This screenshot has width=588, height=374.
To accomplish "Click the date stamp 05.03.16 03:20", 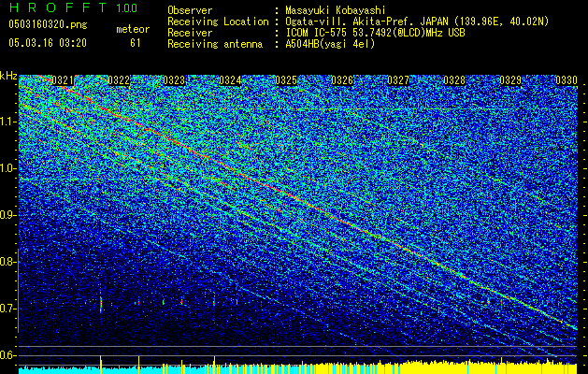I will [48, 43].
